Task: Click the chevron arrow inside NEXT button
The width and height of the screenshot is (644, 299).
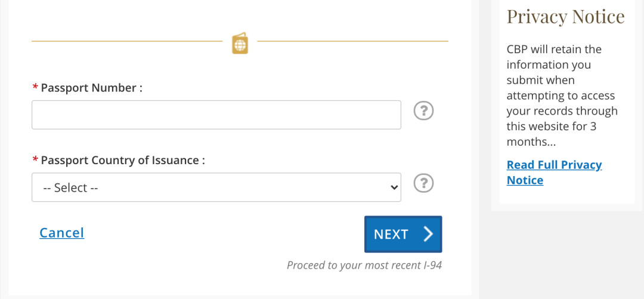Action: [x=428, y=234]
